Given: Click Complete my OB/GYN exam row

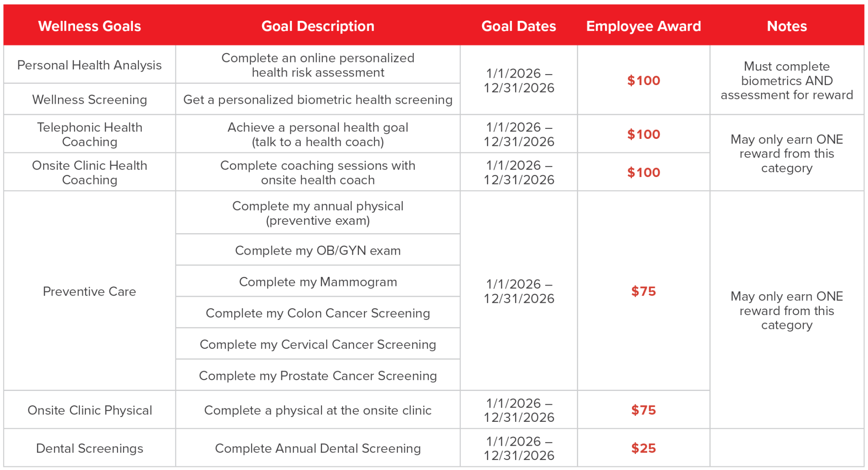Looking at the screenshot, I should 318,250.
